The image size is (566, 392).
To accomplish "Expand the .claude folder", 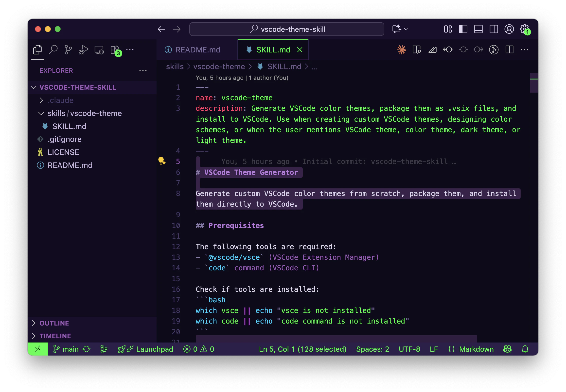I will coord(92,100).
